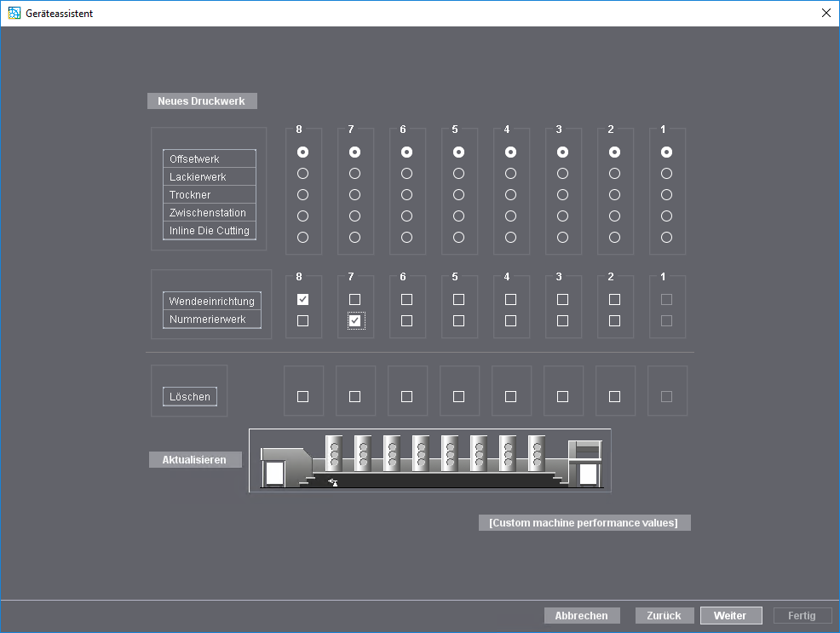Image resolution: width=840 pixels, height=633 pixels.
Task: Select Zwischenstation radio for unit 4
Action: coord(510,216)
